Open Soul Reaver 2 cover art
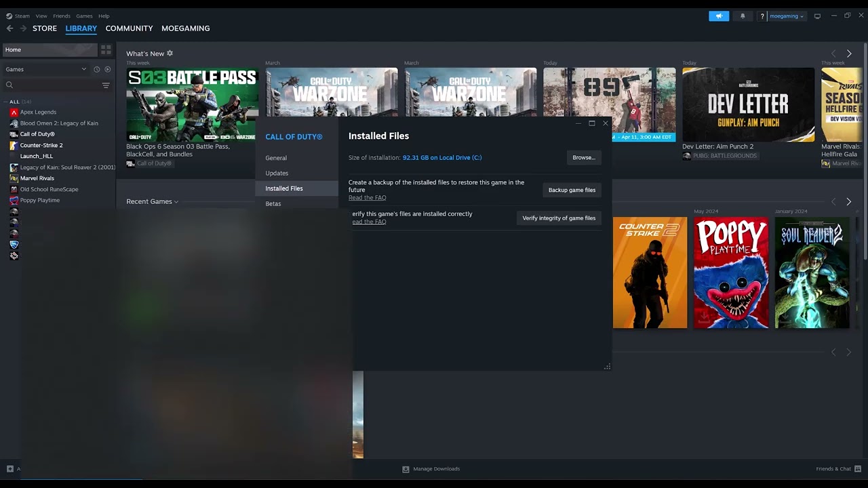 coord(812,272)
